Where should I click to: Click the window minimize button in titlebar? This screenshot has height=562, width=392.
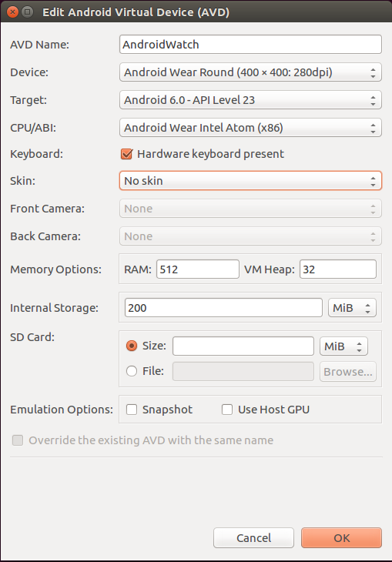coord(27,12)
